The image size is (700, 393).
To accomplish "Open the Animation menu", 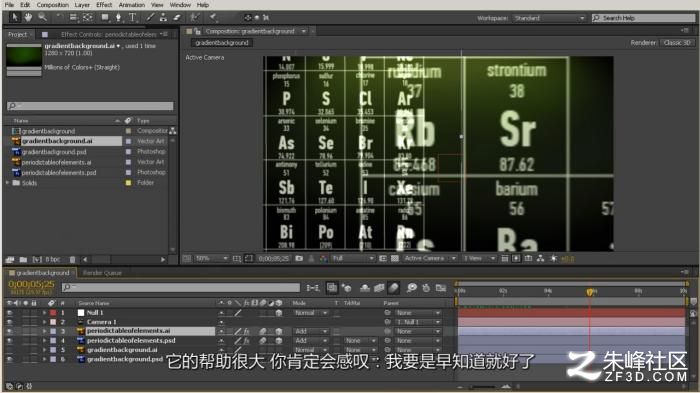I will (x=132, y=5).
